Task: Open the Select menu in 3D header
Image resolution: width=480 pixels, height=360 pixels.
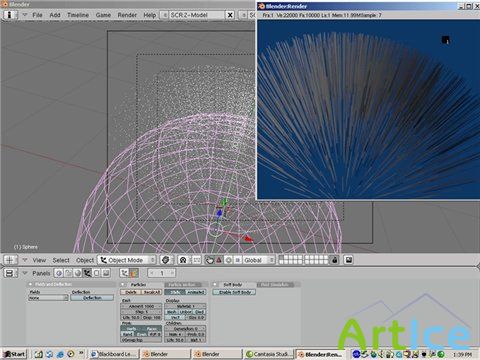Action: coord(61,260)
